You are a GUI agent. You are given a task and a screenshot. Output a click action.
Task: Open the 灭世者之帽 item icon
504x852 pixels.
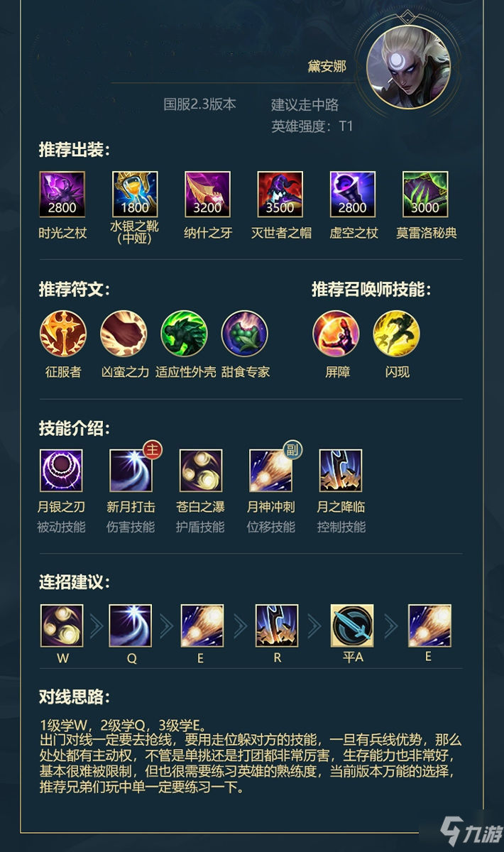pyautogui.click(x=280, y=194)
